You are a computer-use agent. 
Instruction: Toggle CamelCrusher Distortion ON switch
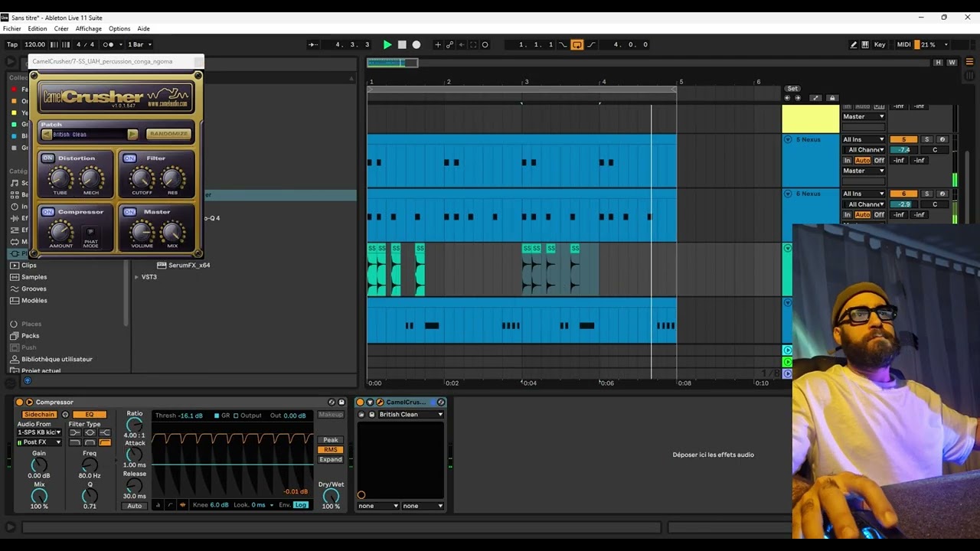[48, 158]
